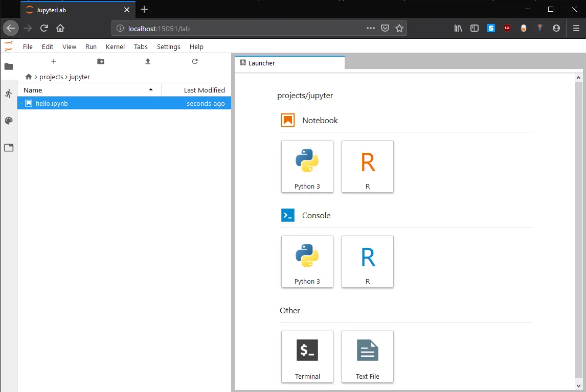Open a new Terminal
586x392 pixels.
(x=307, y=357)
